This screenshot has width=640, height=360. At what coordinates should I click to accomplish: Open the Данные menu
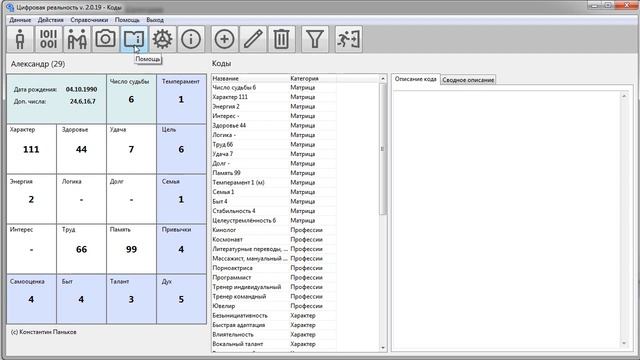coord(20,20)
